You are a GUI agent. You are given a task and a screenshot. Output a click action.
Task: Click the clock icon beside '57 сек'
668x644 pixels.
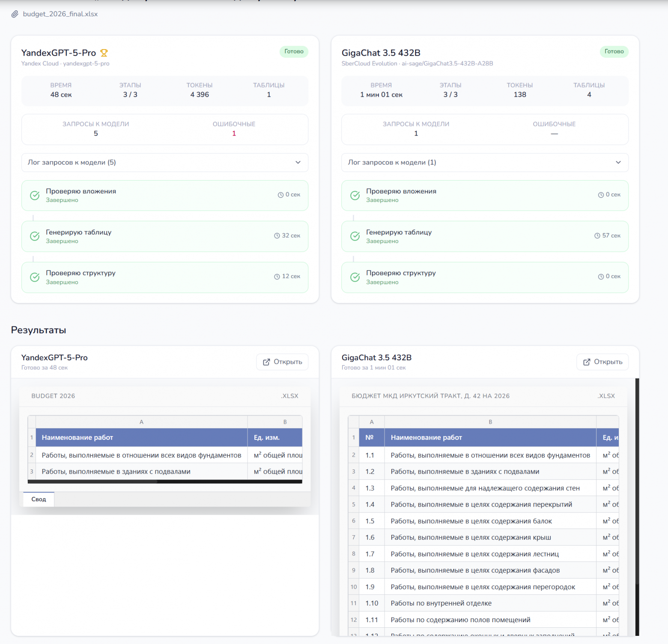597,236
